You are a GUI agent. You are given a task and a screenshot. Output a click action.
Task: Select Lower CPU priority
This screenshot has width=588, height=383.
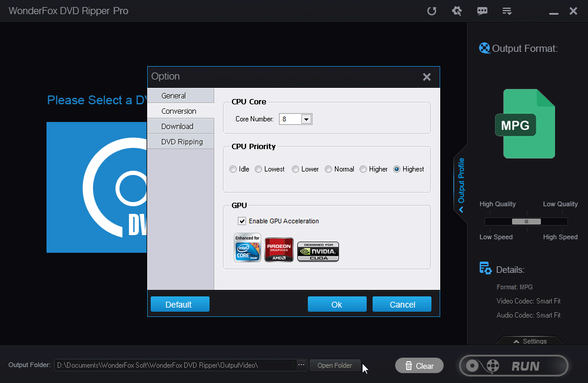[x=295, y=169]
